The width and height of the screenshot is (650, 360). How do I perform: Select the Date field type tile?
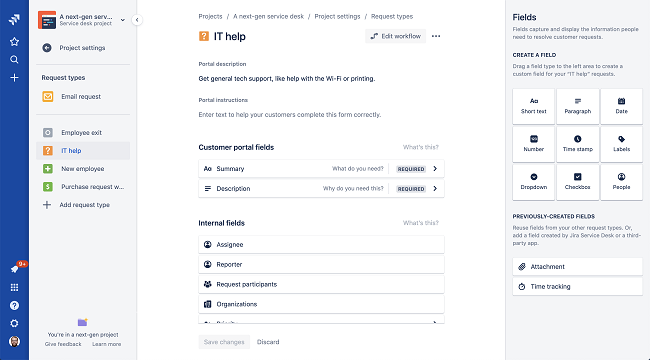click(621, 106)
